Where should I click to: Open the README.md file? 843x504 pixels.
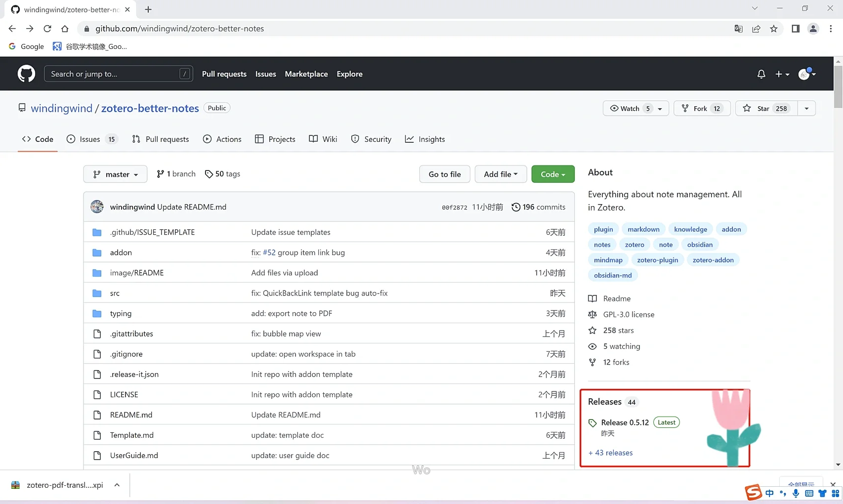[131, 415]
